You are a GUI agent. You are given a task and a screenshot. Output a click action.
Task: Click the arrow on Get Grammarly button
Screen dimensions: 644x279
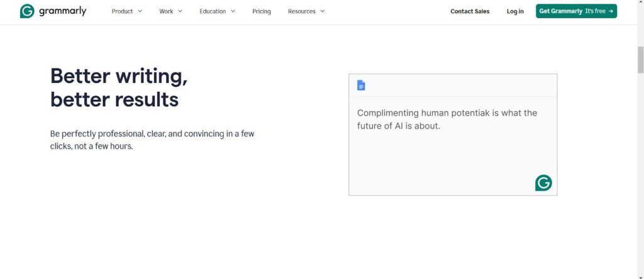[611, 11]
